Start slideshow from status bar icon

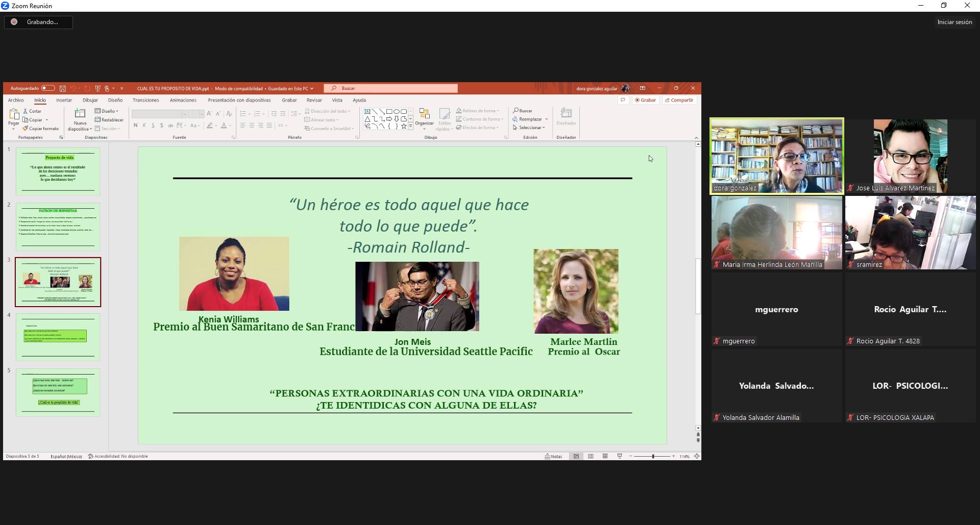[619, 456]
